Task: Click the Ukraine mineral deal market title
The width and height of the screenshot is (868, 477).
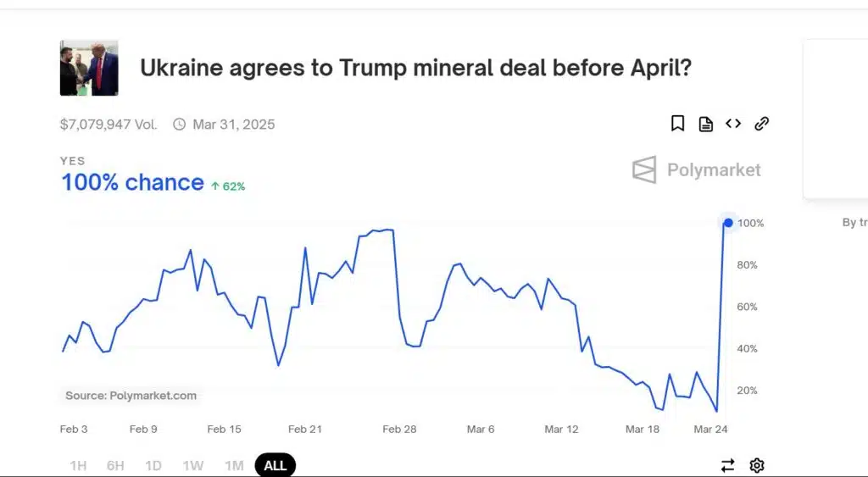Action: tap(415, 68)
